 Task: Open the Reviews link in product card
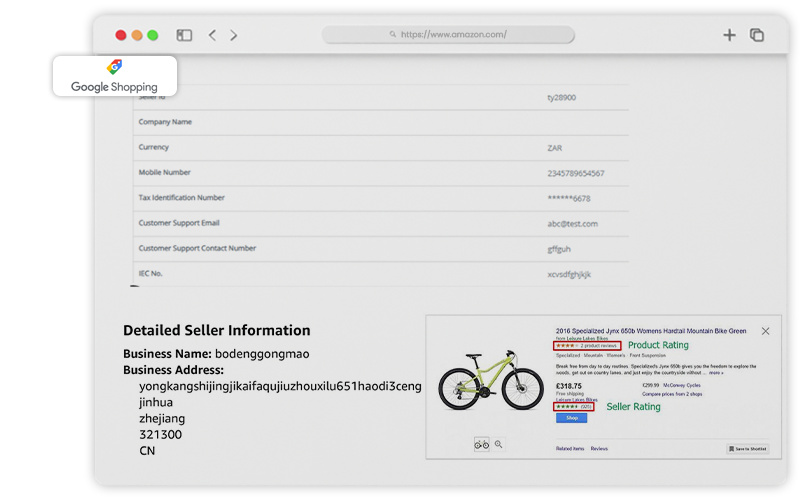click(x=599, y=449)
